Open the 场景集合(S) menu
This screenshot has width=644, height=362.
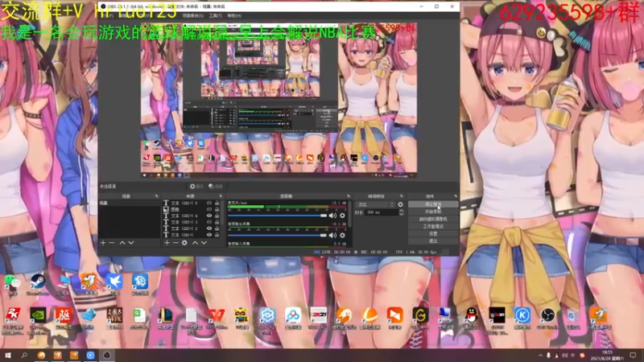pos(192,15)
